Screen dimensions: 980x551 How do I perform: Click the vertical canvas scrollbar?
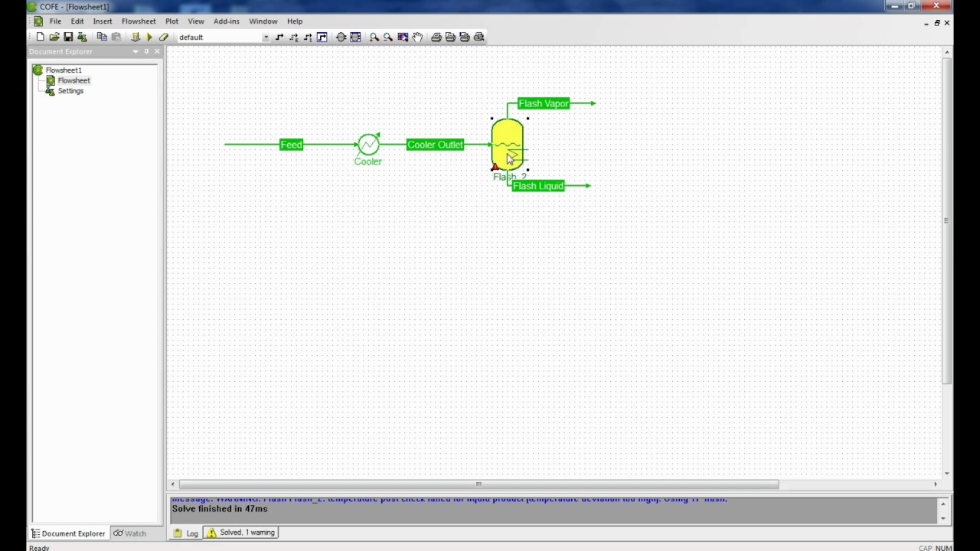point(947,220)
